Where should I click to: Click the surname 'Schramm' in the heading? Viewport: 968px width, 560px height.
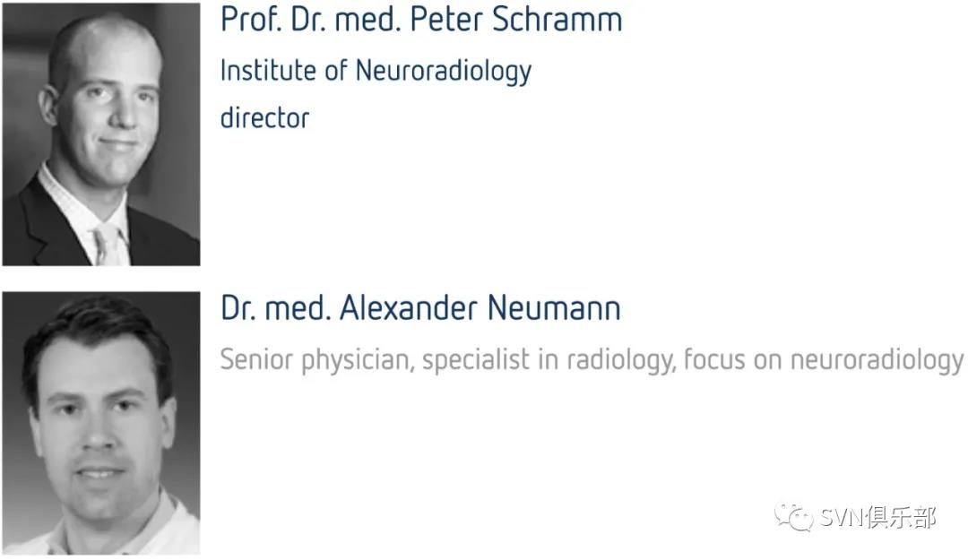[x=557, y=19]
